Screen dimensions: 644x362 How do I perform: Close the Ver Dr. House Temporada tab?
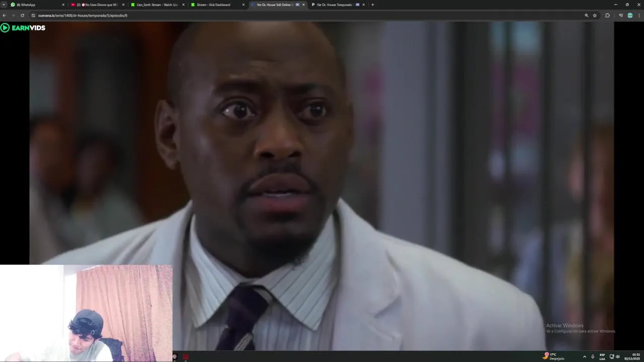tap(364, 5)
